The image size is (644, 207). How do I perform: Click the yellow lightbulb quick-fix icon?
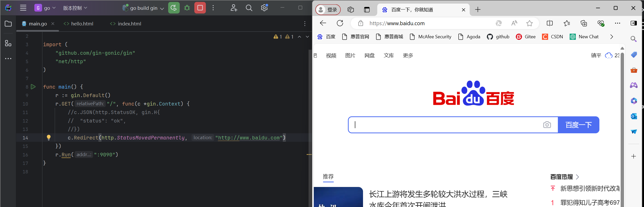click(49, 138)
